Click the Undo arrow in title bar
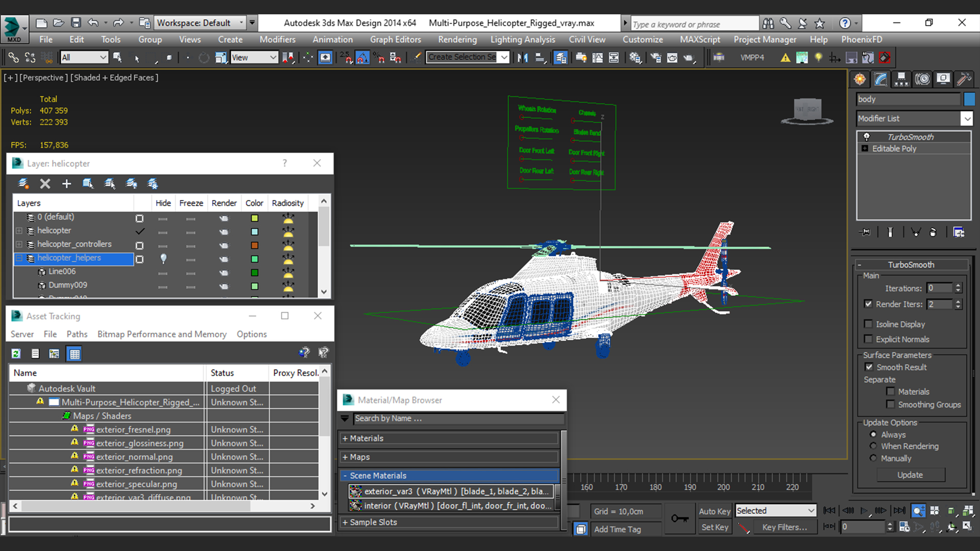 (92, 23)
